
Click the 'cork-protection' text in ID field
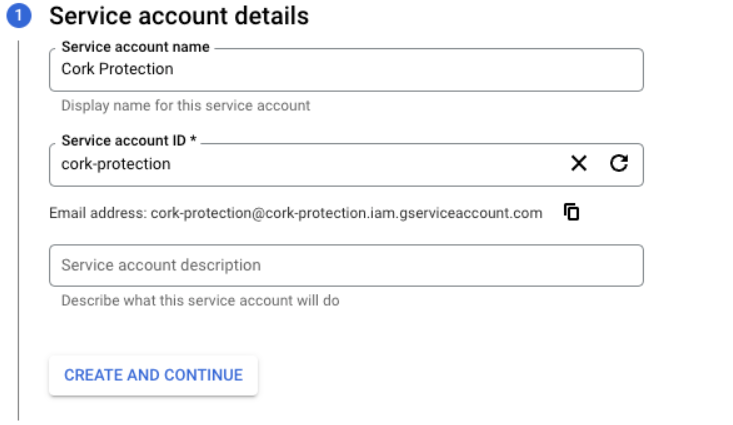(115, 165)
